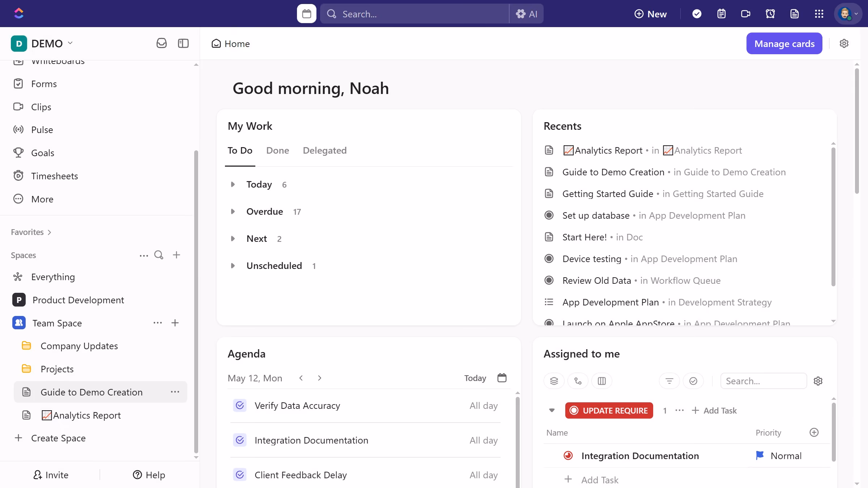Click the Manage cards button
The width and height of the screenshot is (868, 488).
(784, 43)
